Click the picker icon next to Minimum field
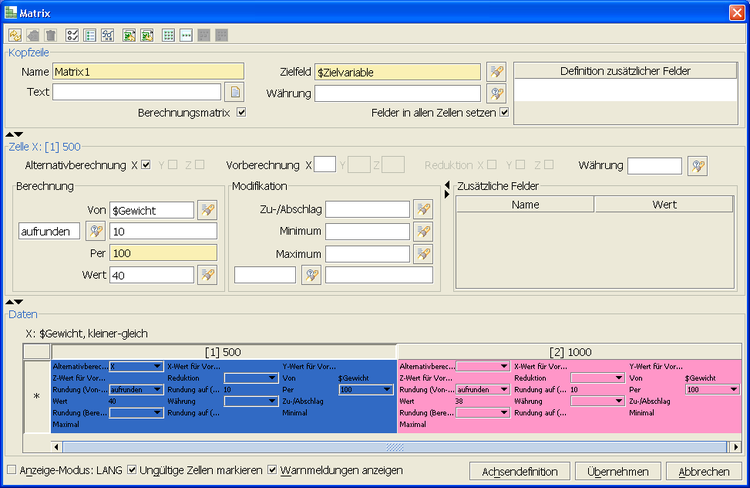The width and height of the screenshot is (750, 488). [423, 231]
